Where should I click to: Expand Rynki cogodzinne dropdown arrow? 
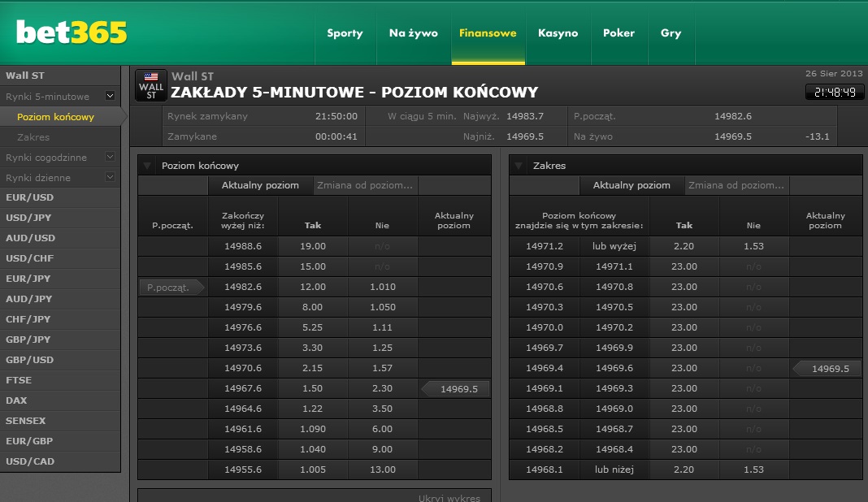click(x=111, y=157)
